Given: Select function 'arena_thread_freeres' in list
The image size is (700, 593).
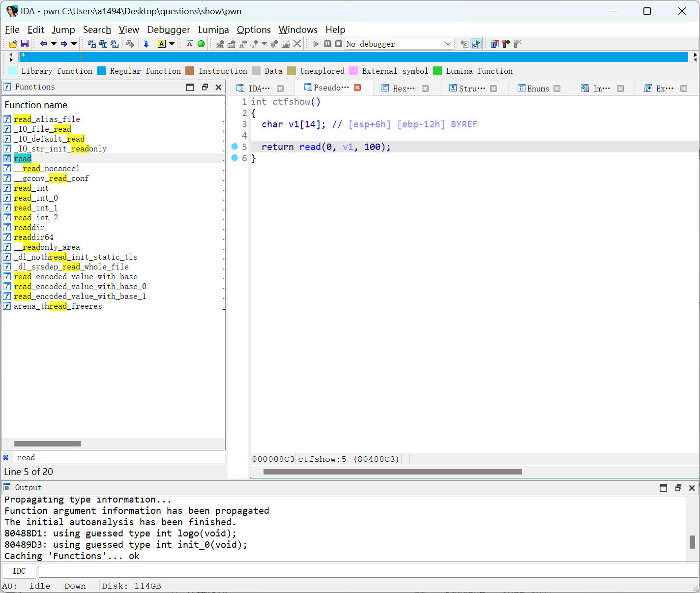Looking at the screenshot, I should click(113, 306).
